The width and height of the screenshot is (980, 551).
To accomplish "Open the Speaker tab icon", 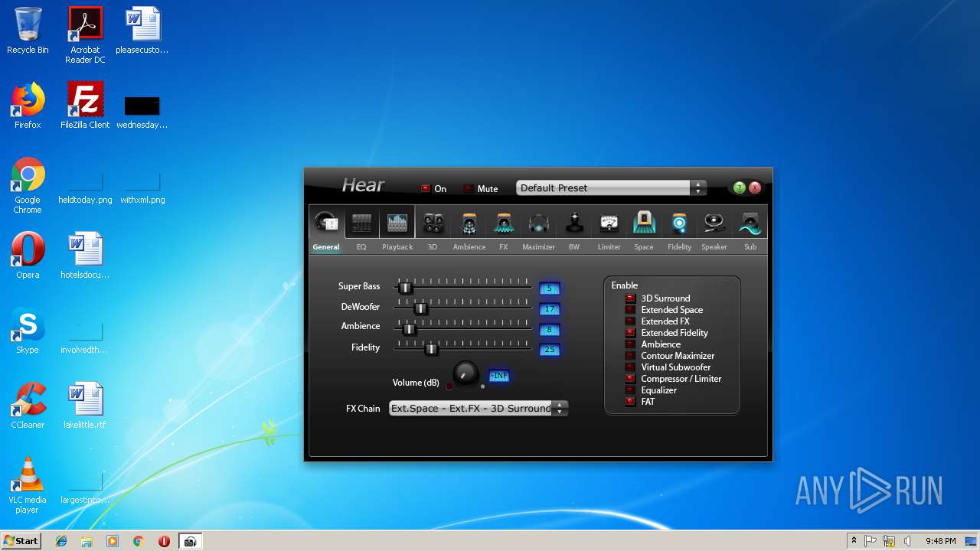I will [714, 223].
